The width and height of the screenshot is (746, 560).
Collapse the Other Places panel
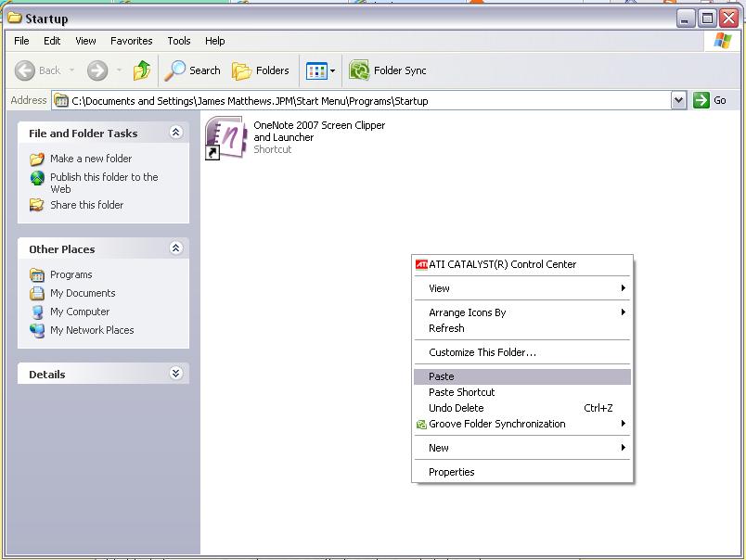pos(175,248)
